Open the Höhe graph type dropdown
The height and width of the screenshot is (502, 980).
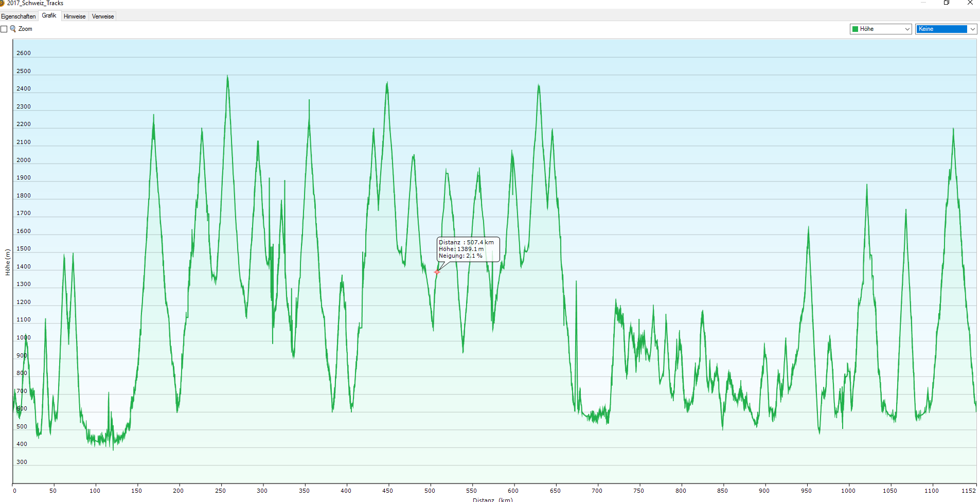click(880, 29)
